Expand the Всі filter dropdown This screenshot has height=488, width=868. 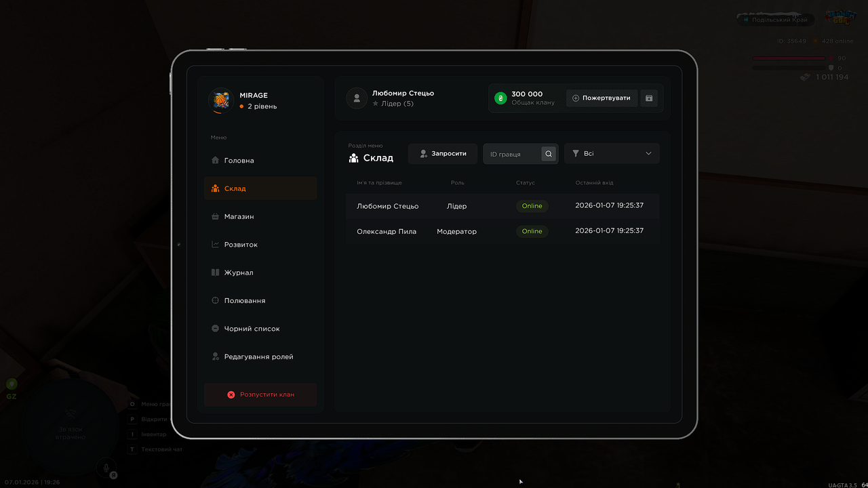pos(612,154)
